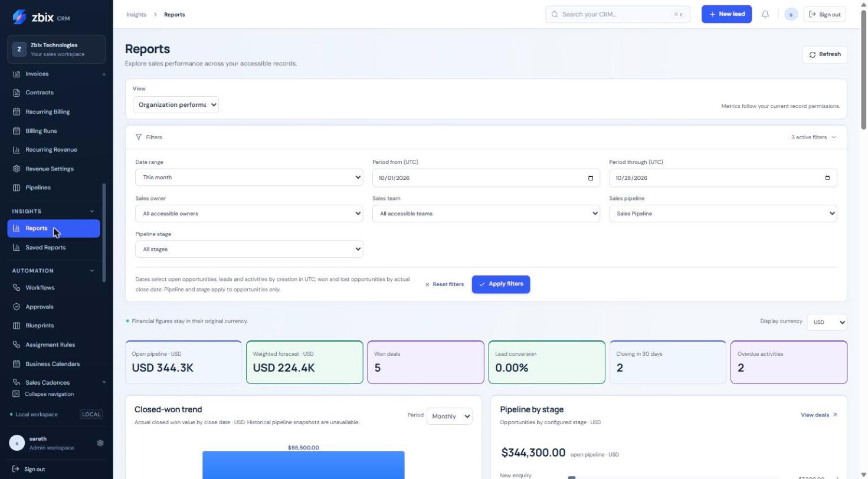
Task: Open the View dropdown
Action: click(176, 105)
